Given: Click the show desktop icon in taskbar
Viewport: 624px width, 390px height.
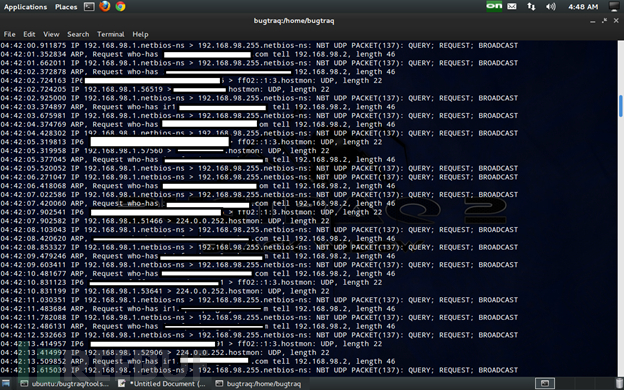Looking at the screenshot, I should click(x=6, y=384).
